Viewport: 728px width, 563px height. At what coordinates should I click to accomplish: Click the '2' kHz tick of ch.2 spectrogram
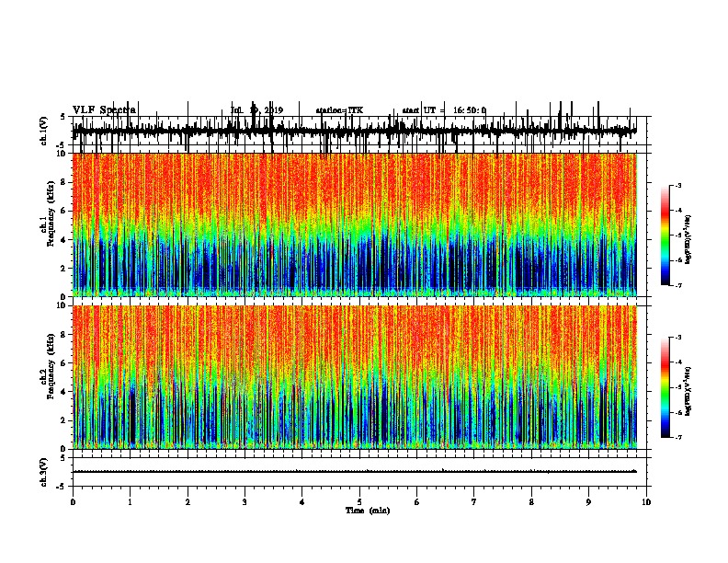tap(64, 420)
